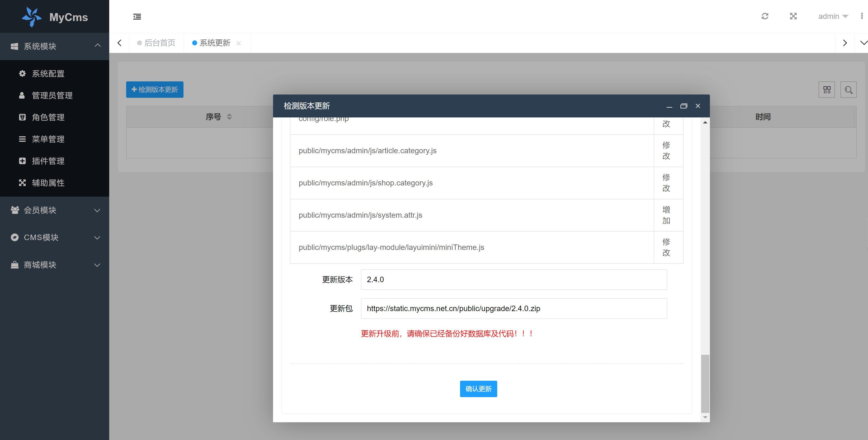Click the fullscreen expand icon in top bar
This screenshot has height=440, width=868.
pyautogui.click(x=793, y=16)
